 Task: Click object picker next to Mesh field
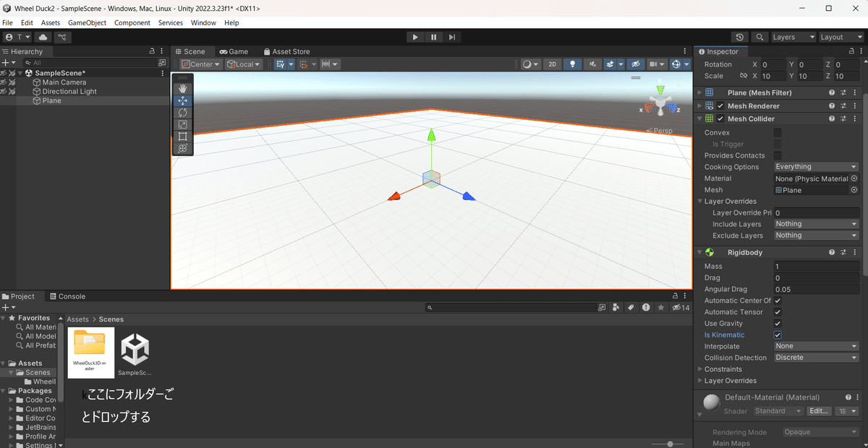[x=854, y=190]
